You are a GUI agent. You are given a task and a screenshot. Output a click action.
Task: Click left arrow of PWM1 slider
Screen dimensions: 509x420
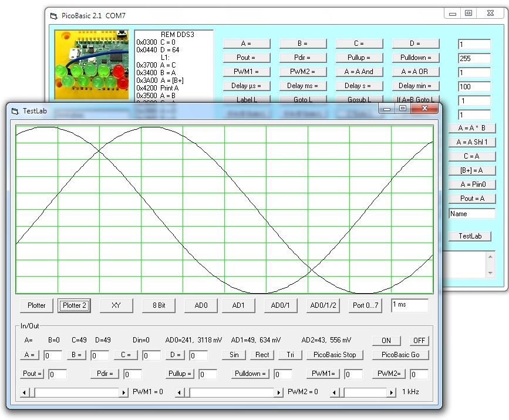point(25,392)
